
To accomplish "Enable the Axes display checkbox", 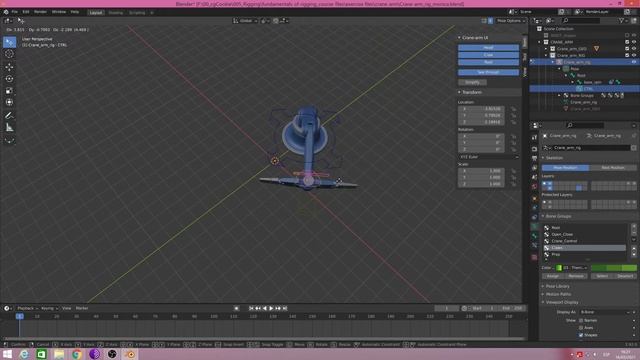I will [x=581, y=328].
